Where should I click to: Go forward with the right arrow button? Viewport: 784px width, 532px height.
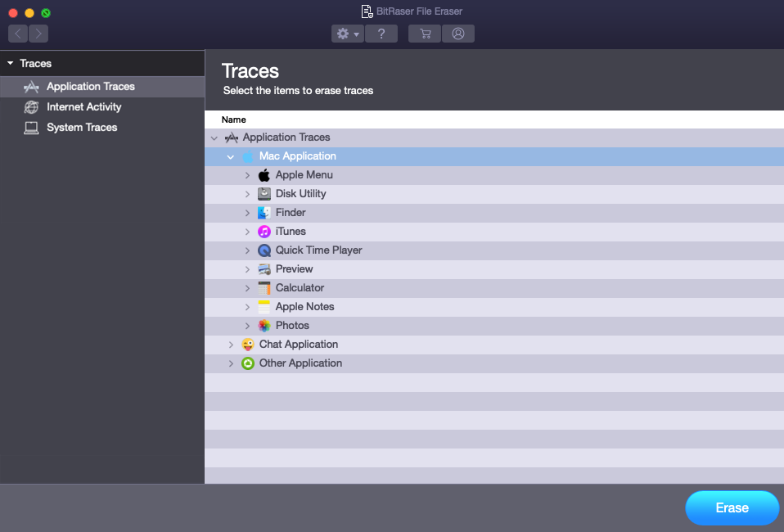coord(38,34)
